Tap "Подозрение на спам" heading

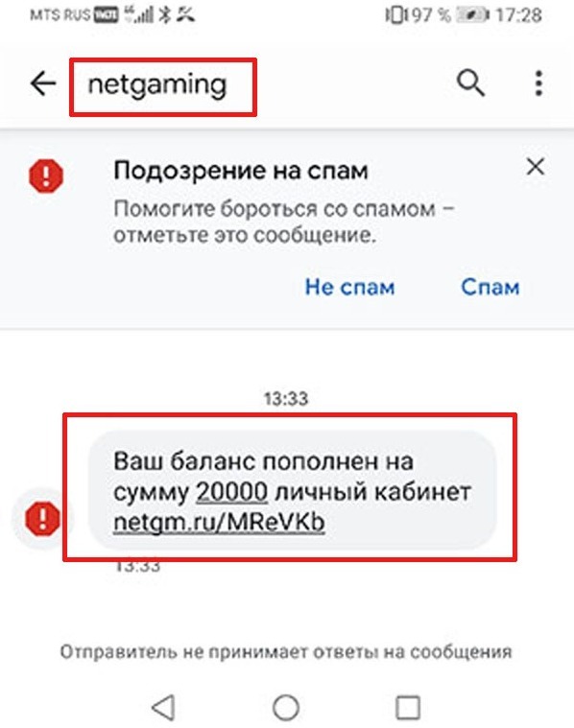pos(241,171)
